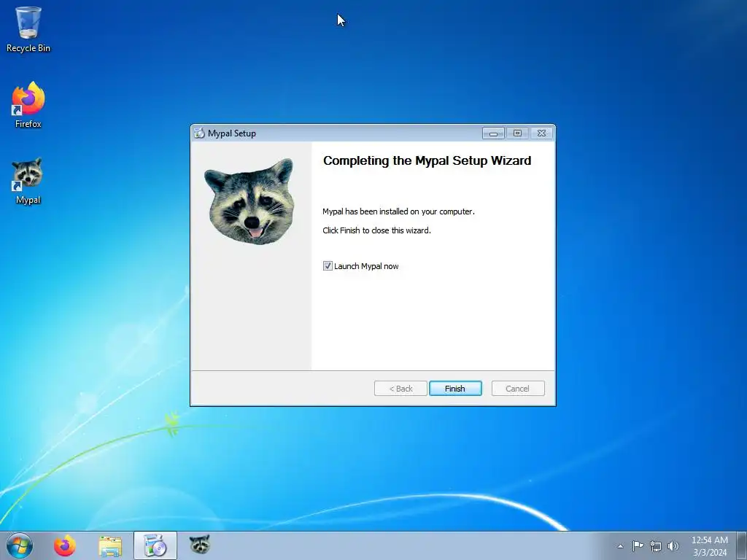Minimize the Mypal Setup window
This screenshot has width=747, height=560.
coord(493,133)
